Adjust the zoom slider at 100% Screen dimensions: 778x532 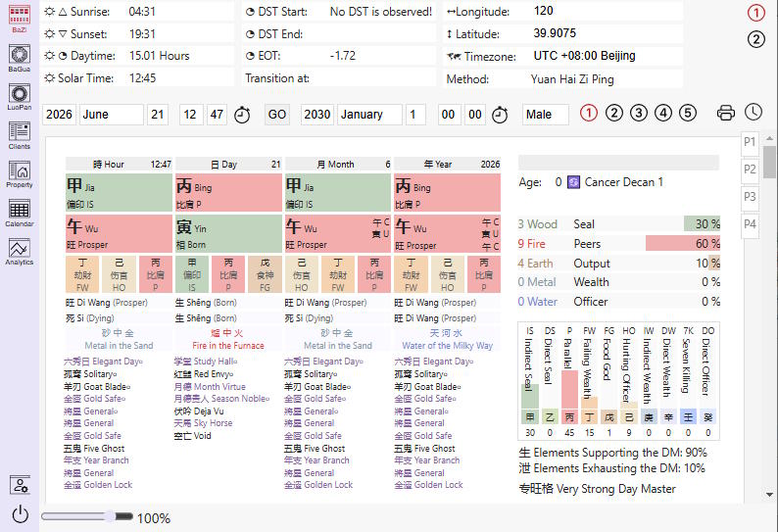click(87, 516)
